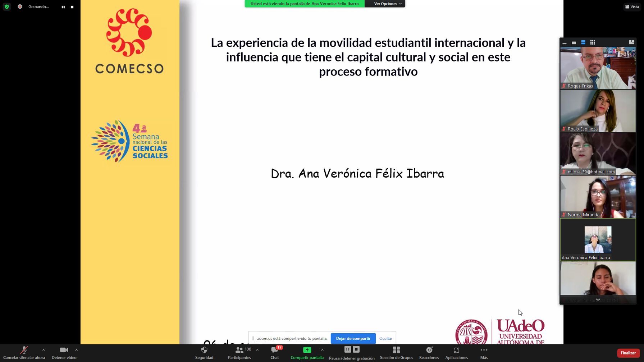
Task: Click Compartir pantalla green button
Action: coord(307,353)
